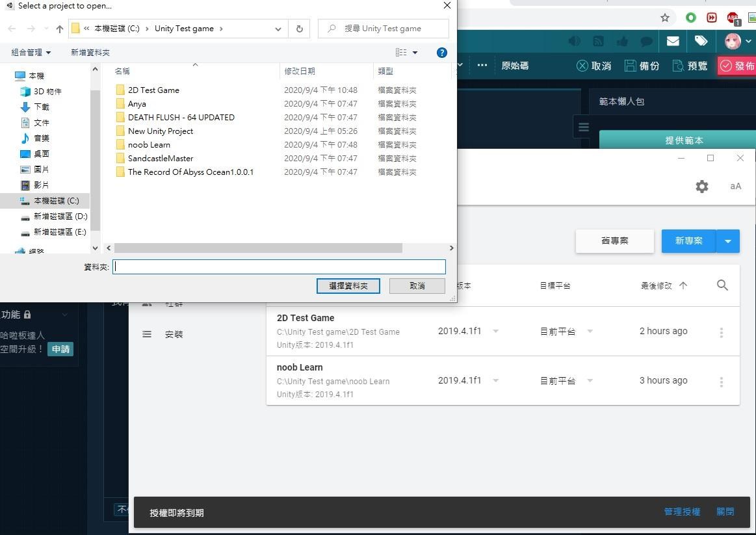Expand the 新專案 dropdown arrow
This screenshot has height=535, width=756.
(728, 241)
